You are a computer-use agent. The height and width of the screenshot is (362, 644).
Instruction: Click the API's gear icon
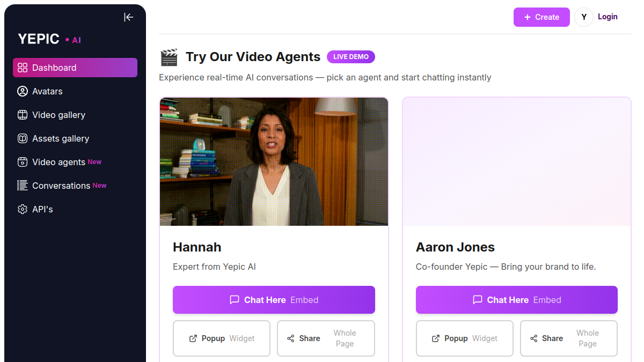[x=23, y=209]
